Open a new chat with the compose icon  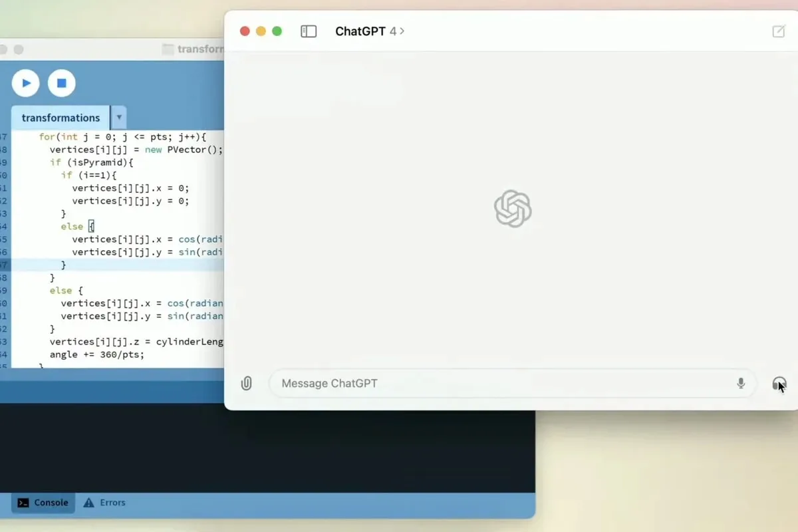click(778, 31)
